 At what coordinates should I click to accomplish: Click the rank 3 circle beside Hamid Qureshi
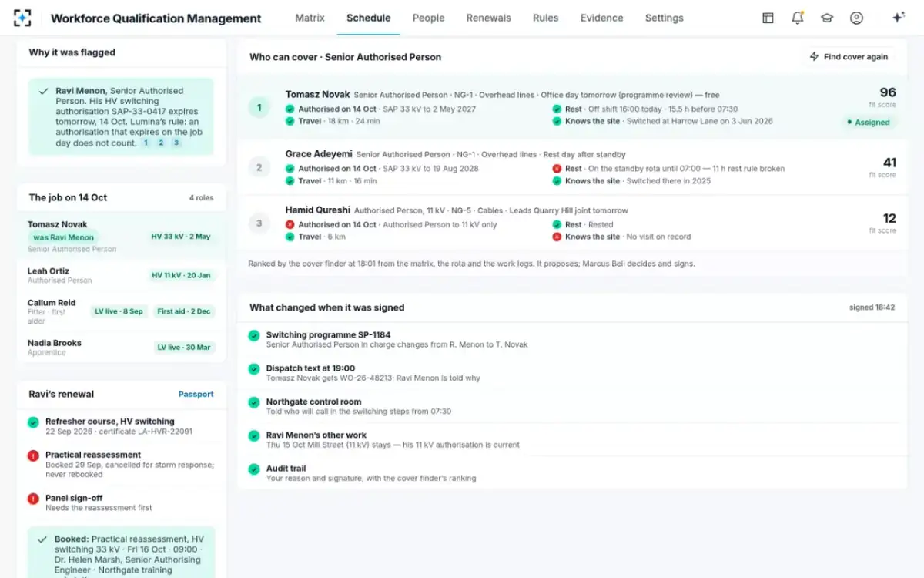259,223
